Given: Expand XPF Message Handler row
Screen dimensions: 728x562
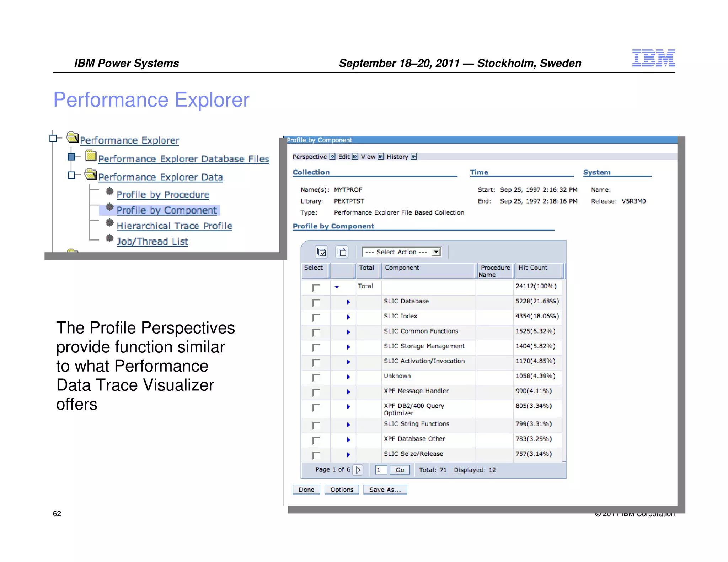Looking at the screenshot, I should click(348, 392).
